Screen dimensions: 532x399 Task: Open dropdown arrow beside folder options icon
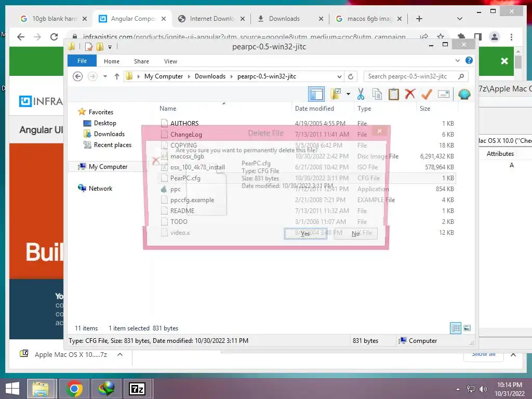tap(348, 94)
